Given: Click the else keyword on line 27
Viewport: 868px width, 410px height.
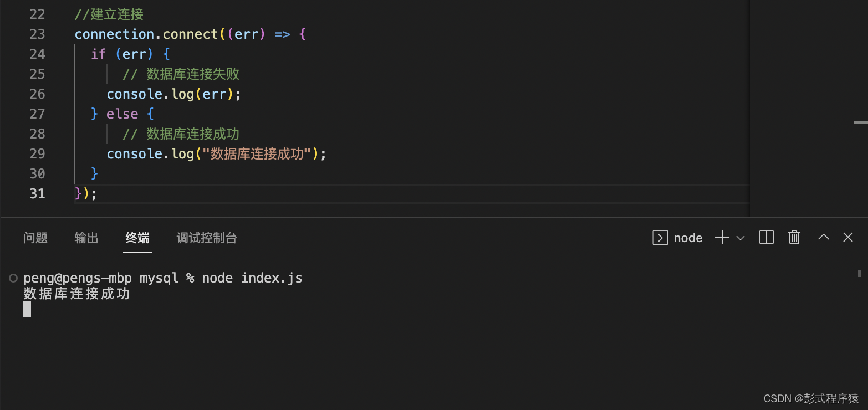Looking at the screenshot, I should [122, 114].
